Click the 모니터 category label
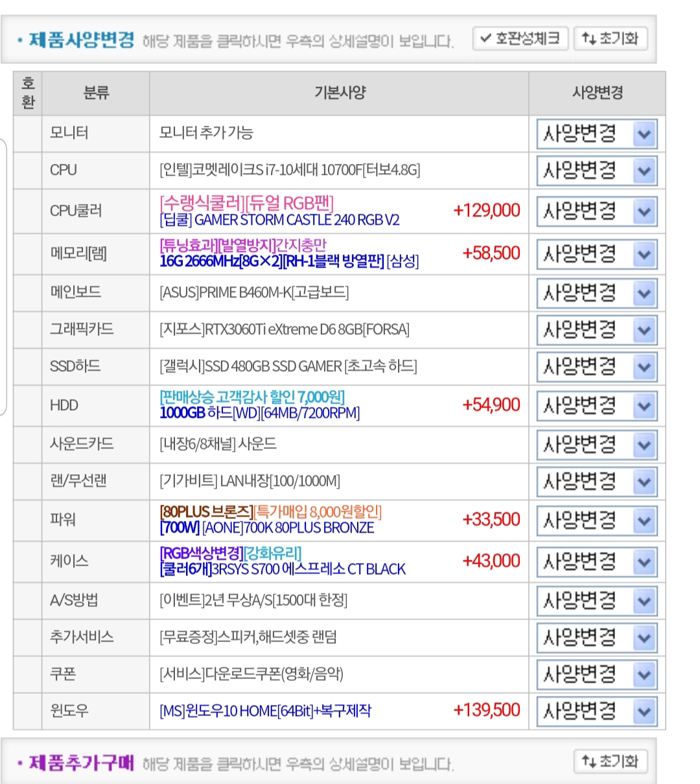This screenshot has height=784, width=700. (69, 133)
